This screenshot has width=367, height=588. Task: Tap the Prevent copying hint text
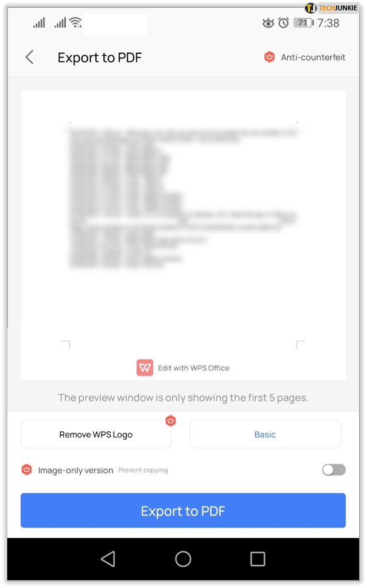coord(143,470)
